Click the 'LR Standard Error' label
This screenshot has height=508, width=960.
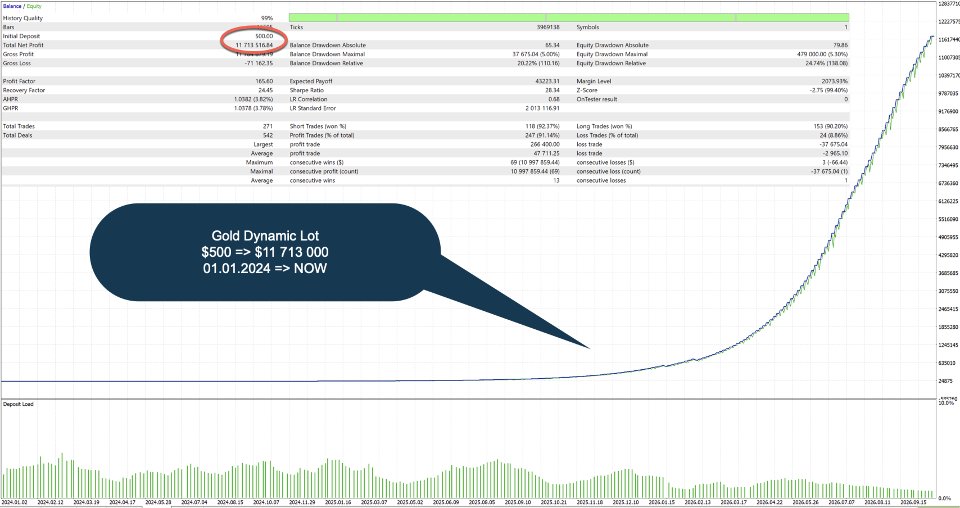(x=313, y=108)
